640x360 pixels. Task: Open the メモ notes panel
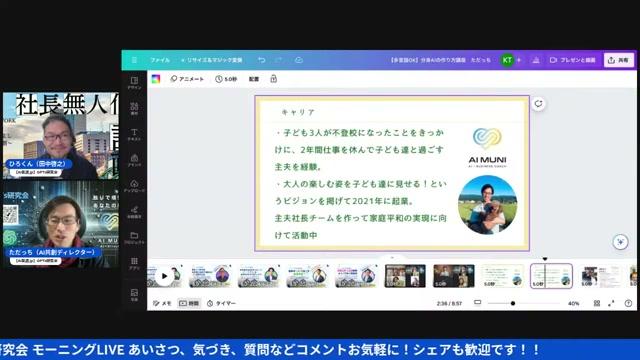tap(162, 303)
